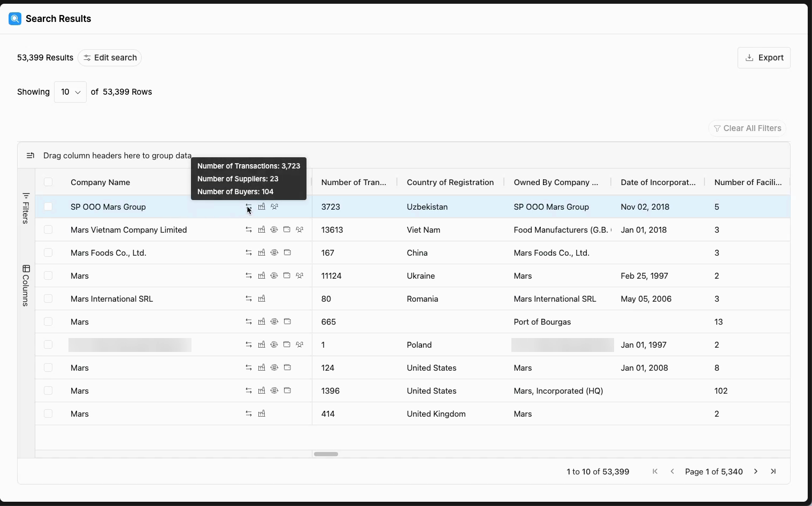The width and height of the screenshot is (812, 506).
Task: Open the Columns side panel
Action: 26,286
